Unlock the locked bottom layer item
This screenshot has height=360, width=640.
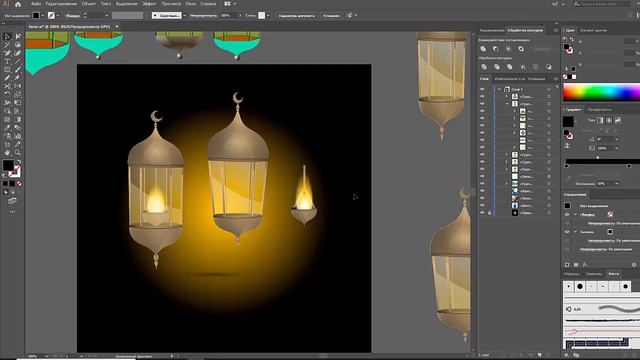coord(489,213)
